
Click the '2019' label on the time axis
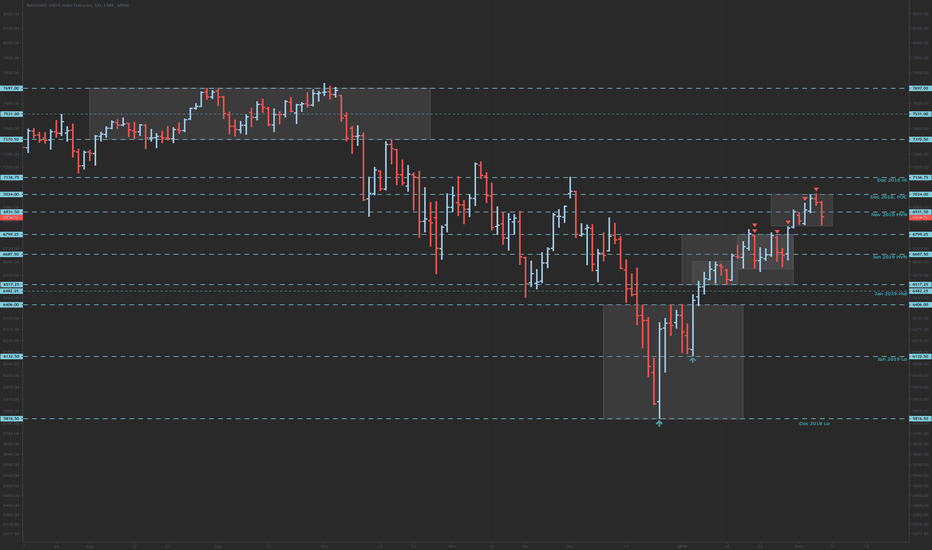682,546
